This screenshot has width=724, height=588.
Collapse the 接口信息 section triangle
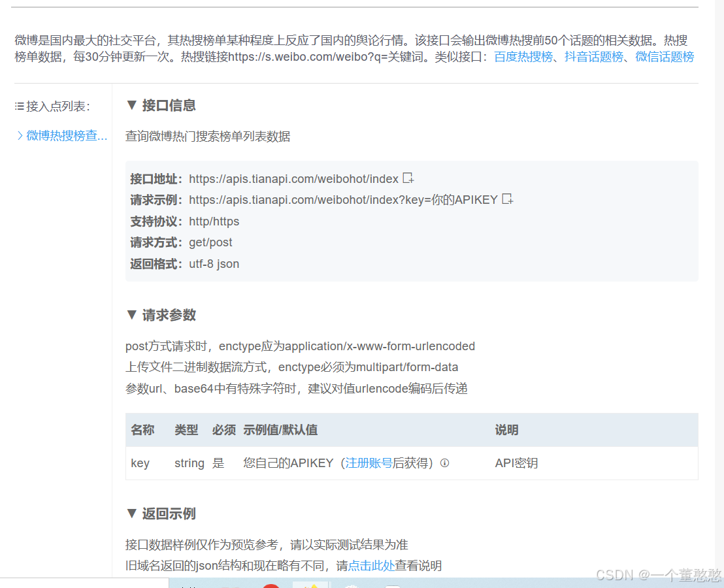tap(131, 105)
